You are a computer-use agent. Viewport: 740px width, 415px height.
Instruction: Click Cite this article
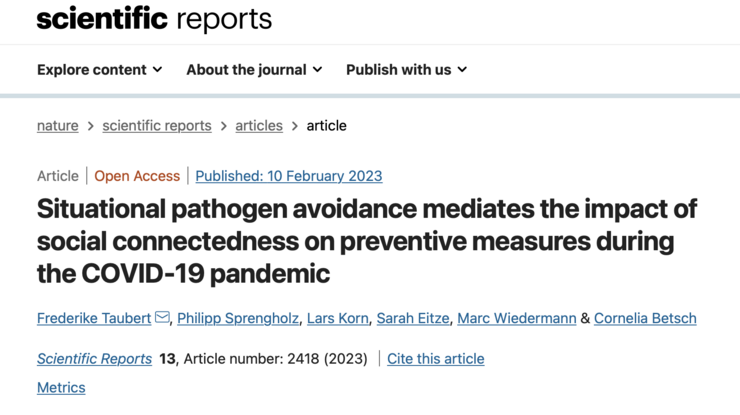[435, 359]
